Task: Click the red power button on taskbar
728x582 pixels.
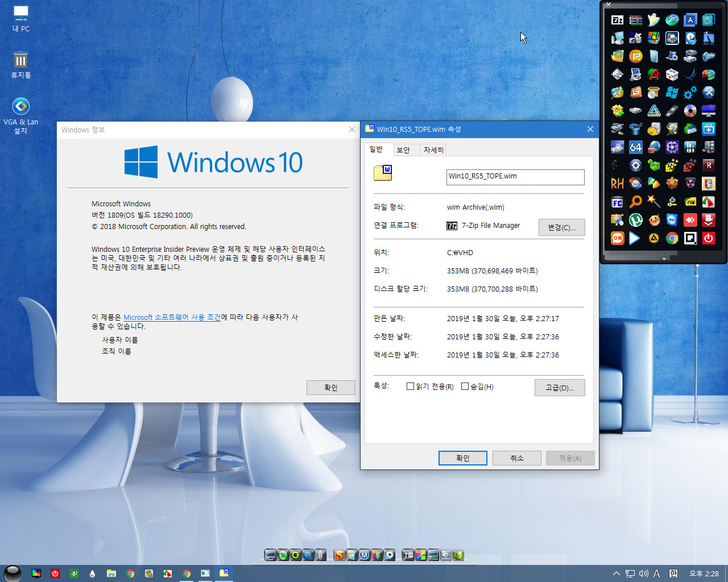Action: pos(55,573)
